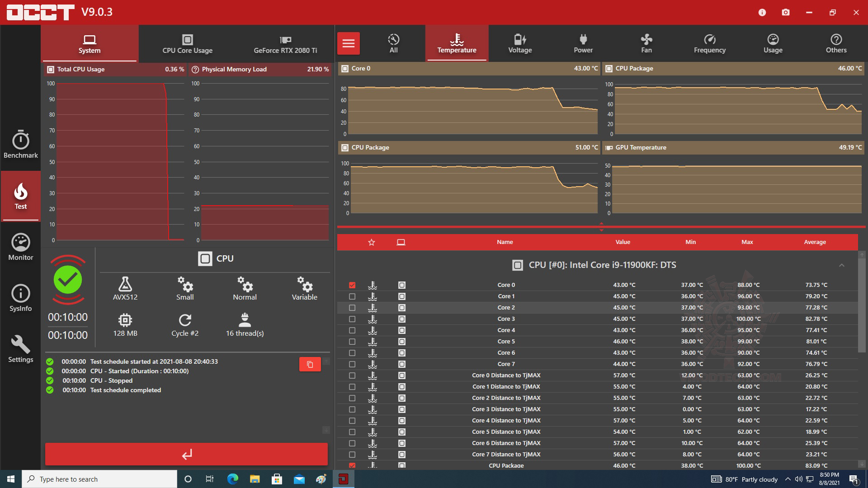
Task: Show hidden system tray icons
Action: pos(788,479)
